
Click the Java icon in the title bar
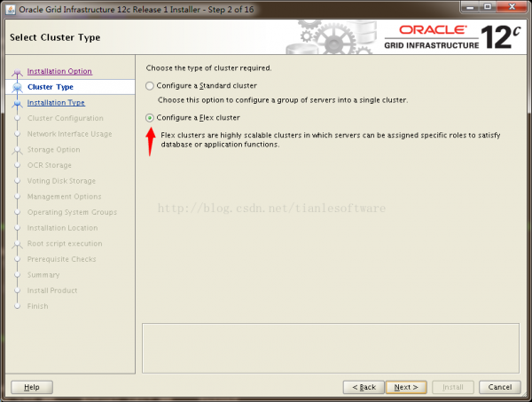(11, 9)
